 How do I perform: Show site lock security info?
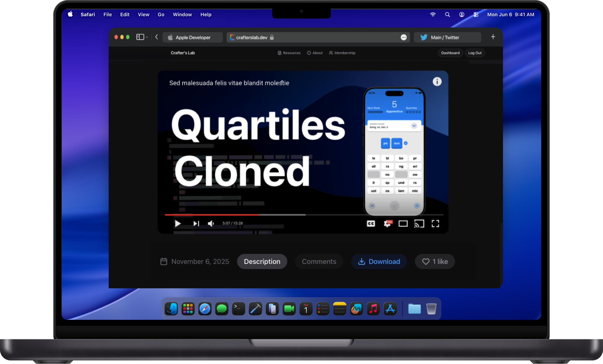tap(272, 37)
